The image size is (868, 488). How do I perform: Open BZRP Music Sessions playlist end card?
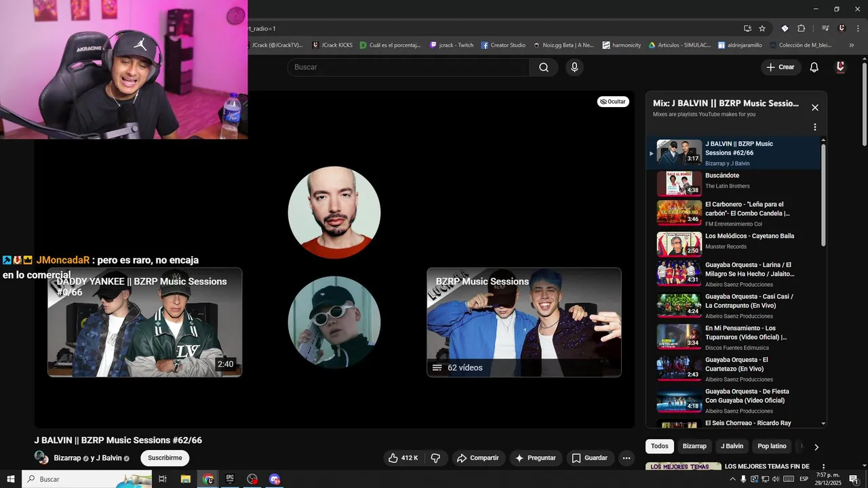(524, 322)
